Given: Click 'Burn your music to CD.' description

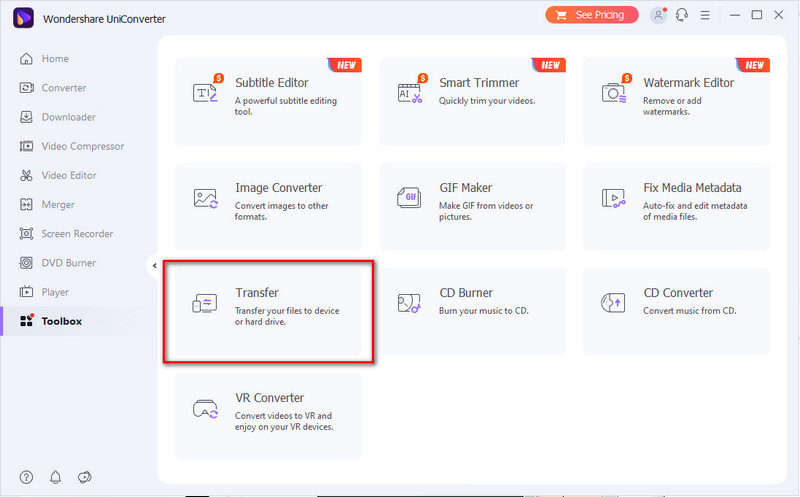Looking at the screenshot, I should click(x=484, y=311).
